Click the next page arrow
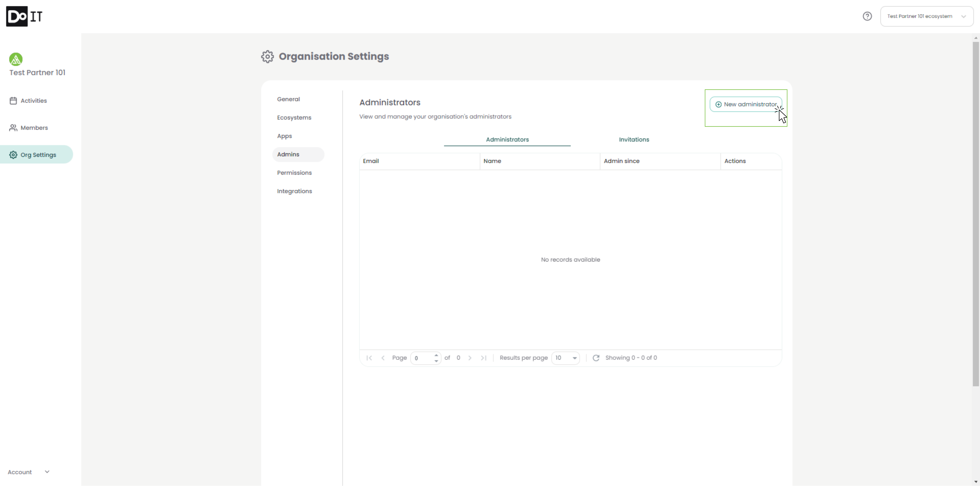The width and height of the screenshot is (980, 490). [x=470, y=358]
